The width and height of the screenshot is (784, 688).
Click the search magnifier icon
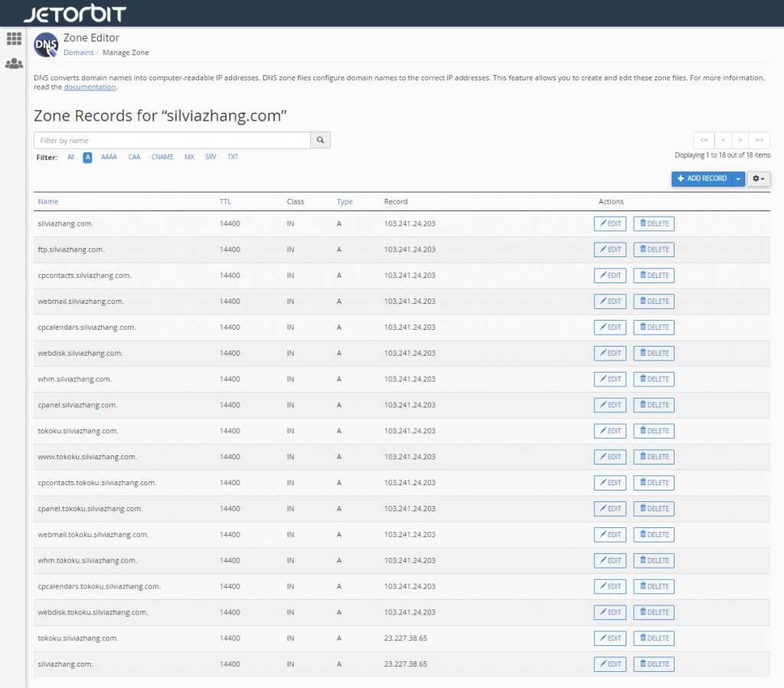[320, 140]
